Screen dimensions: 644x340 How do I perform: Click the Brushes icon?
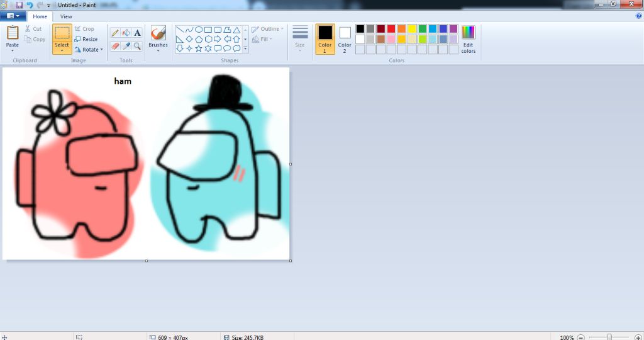[158, 33]
